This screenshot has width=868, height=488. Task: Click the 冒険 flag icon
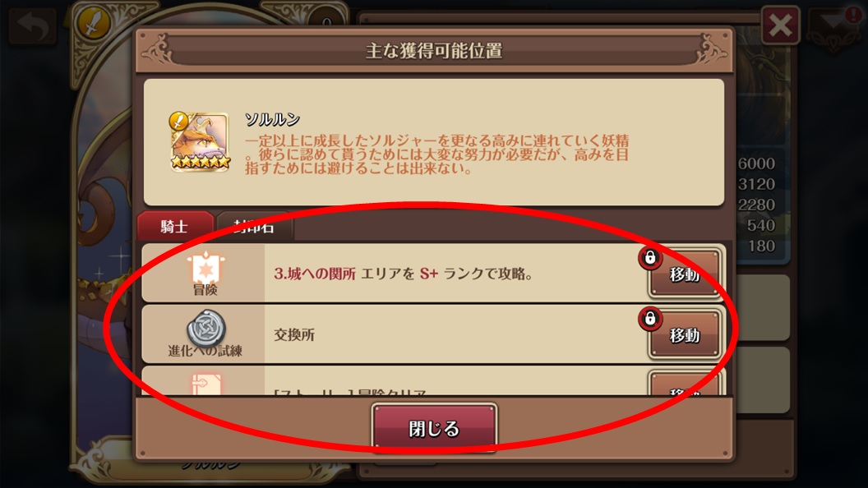(205, 268)
